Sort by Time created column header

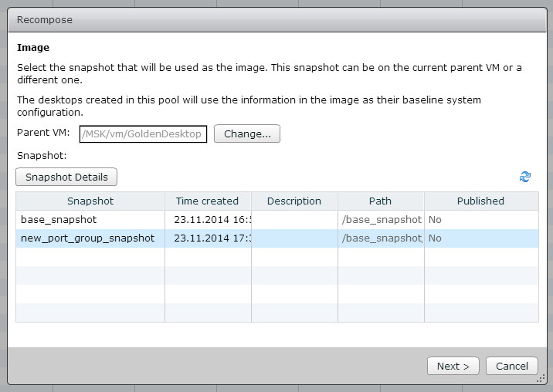[x=208, y=201]
